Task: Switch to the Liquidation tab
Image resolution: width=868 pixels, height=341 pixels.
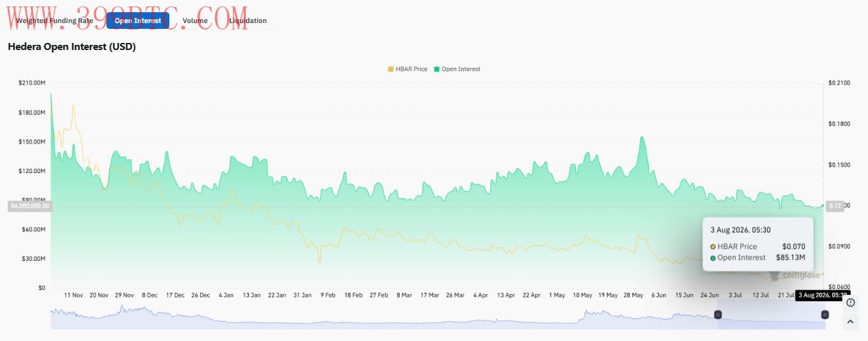Action: point(248,21)
